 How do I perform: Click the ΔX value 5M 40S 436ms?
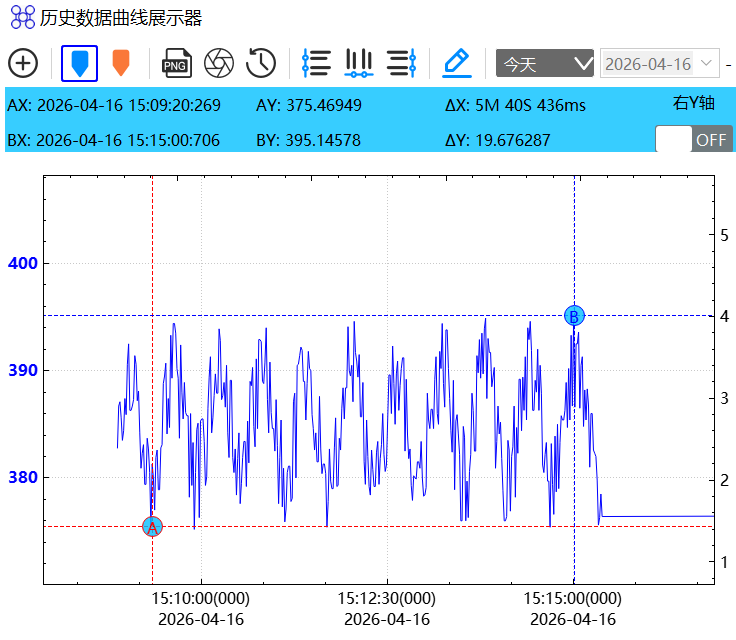click(530, 105)
